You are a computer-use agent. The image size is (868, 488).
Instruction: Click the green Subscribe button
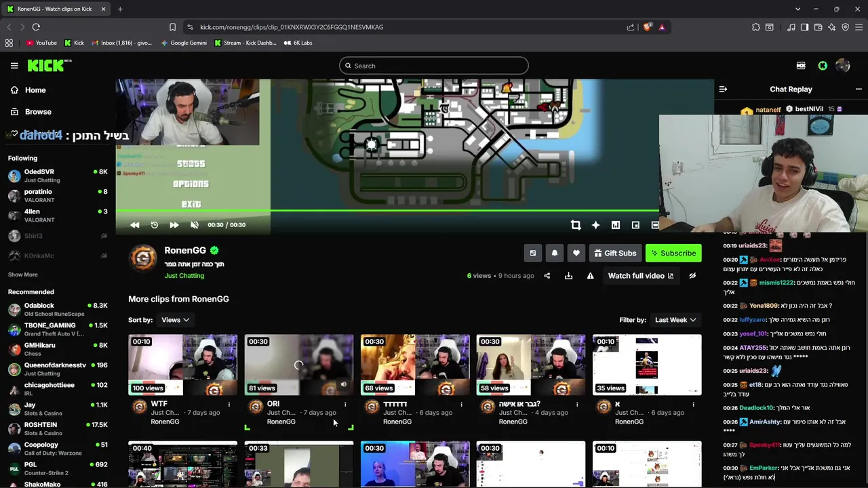[x=673, y=253]
